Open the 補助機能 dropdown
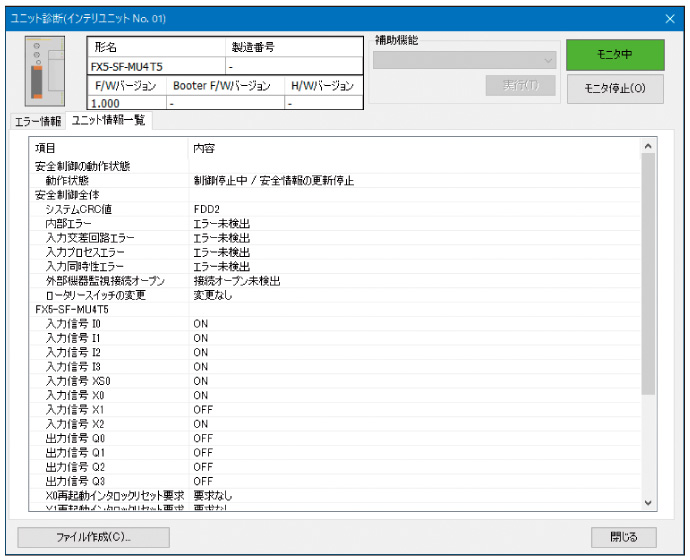The image size is (690, 560). [465, 60]
